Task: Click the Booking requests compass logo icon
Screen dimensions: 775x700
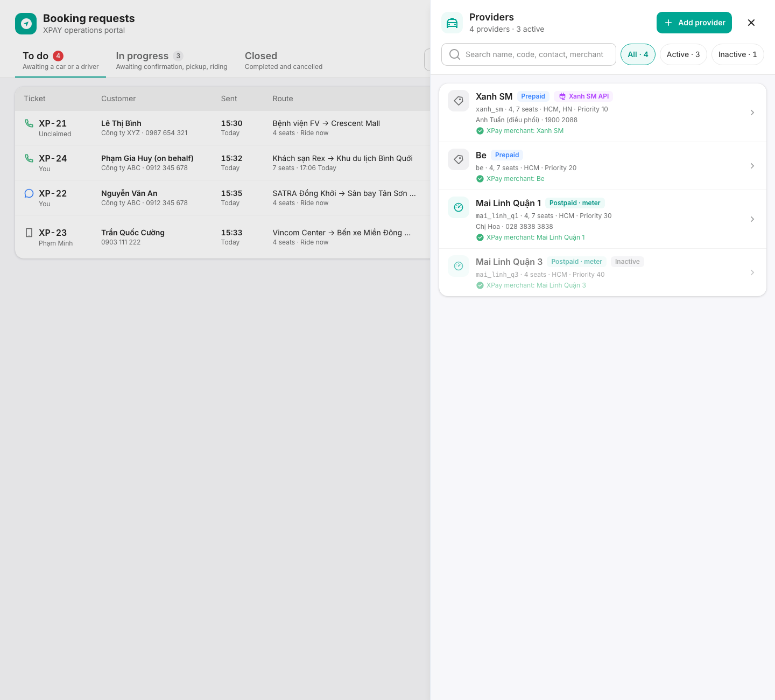Action: coord(26,24)
